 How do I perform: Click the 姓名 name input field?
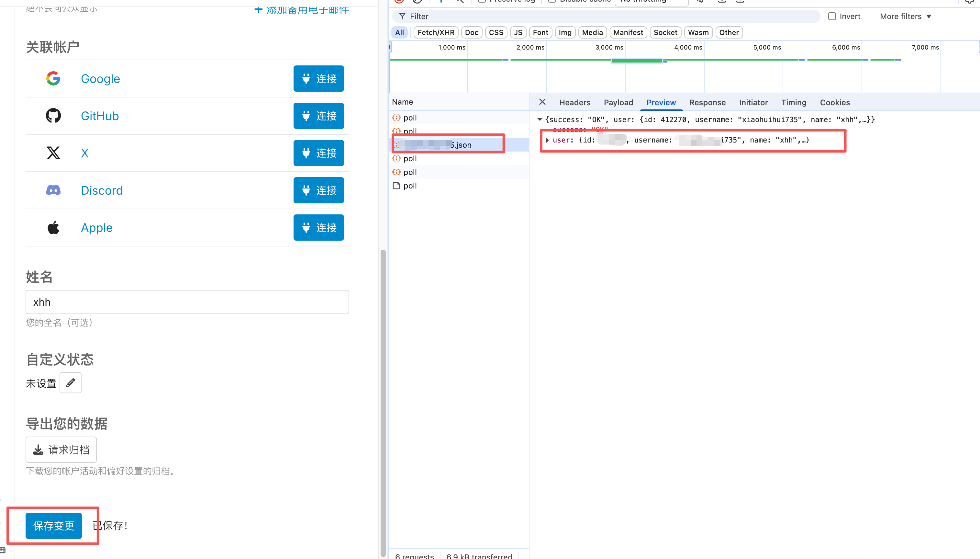[187, 302]
